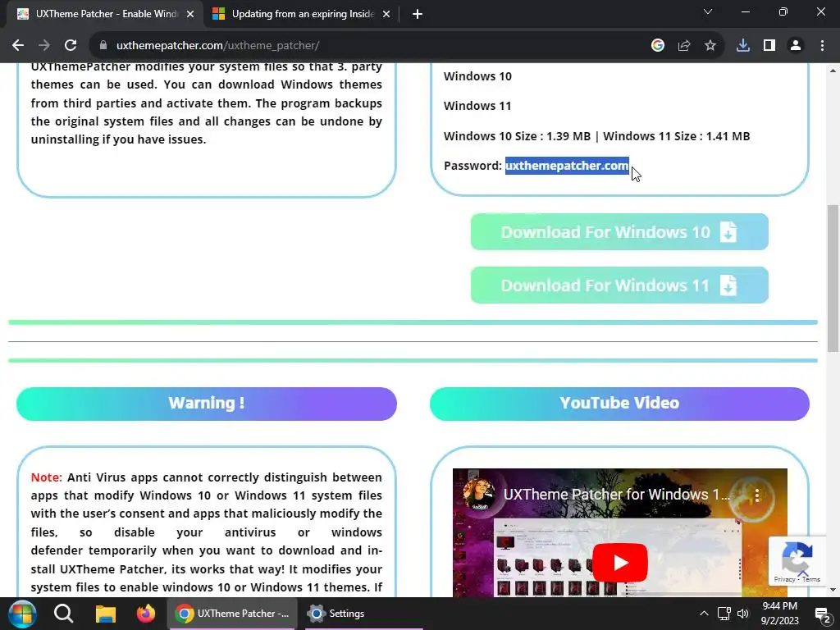Close the Updating from an expiring Insider tab
Viewport: 840px width, 630px height.
pyautogui.click(x=386, y=14)
